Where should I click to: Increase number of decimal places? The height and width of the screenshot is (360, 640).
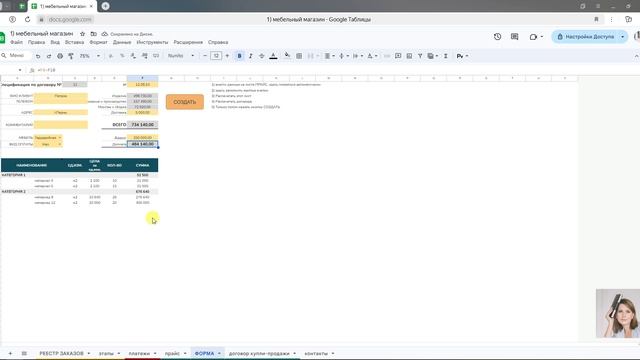coord(144,56)
